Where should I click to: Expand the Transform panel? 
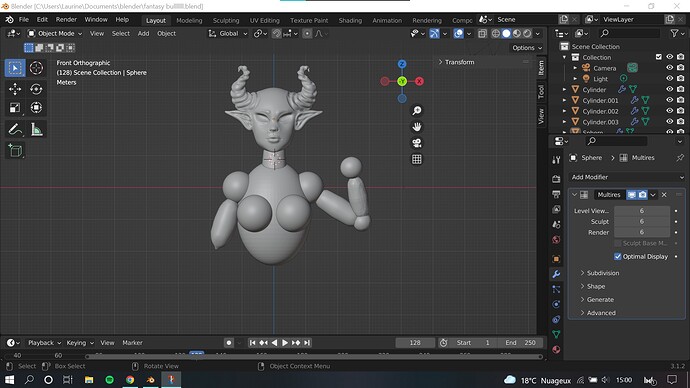point(456,62)
